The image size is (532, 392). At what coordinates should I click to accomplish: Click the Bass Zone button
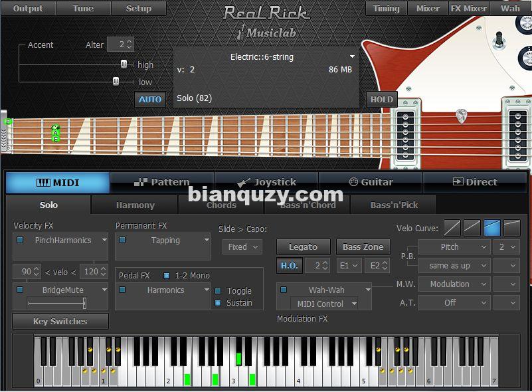point(363,246)
